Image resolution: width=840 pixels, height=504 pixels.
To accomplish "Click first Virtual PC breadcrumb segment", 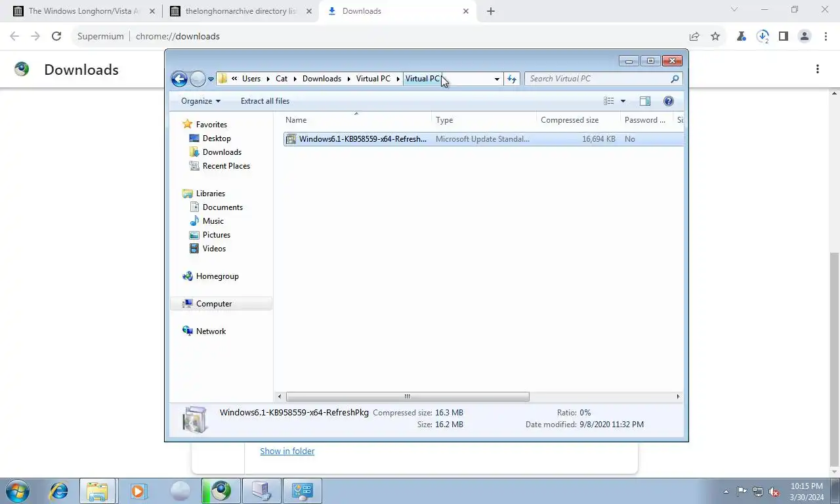I will point(373,79).
